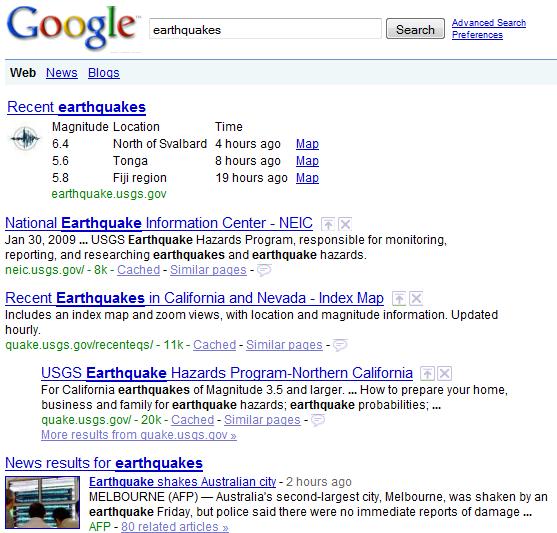Remove the National Earthquake Information Center result
This screenshot has height=533, width=557.
(x=345, y=224)
